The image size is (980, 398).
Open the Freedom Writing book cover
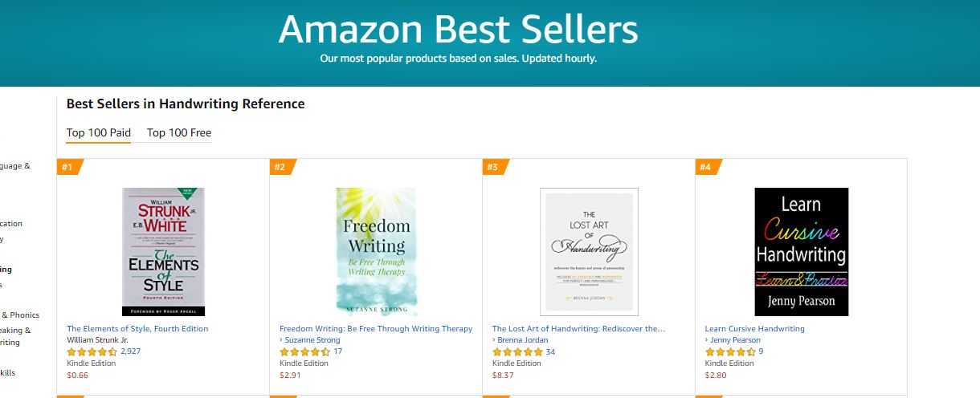coord(376,251)
